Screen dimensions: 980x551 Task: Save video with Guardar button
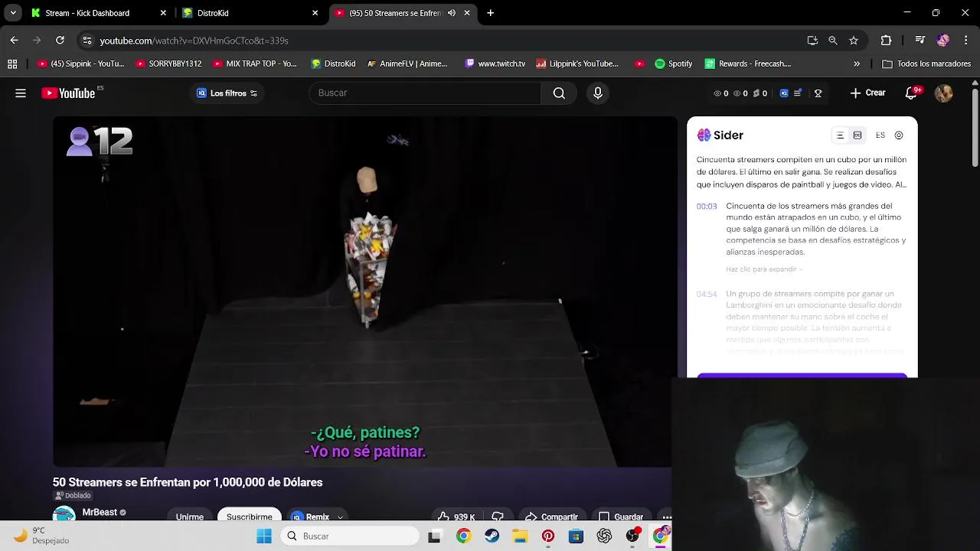point(621,517)
